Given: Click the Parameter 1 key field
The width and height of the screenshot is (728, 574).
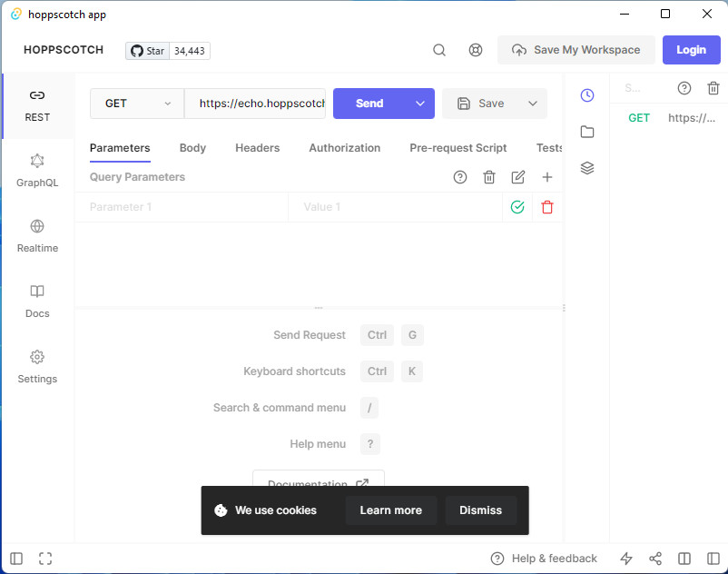Looking at the screenshot, I should click(x=182, y=207).
